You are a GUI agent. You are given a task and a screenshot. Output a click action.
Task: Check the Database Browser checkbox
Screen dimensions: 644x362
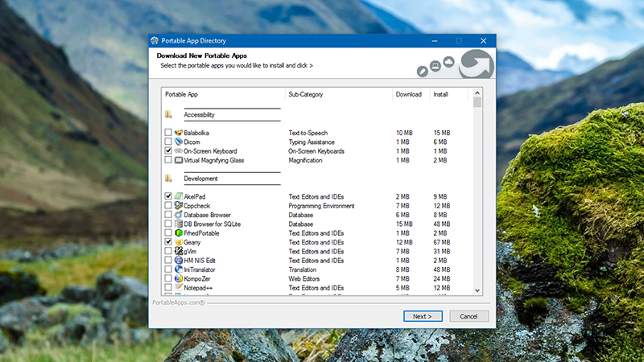[168, 214]
